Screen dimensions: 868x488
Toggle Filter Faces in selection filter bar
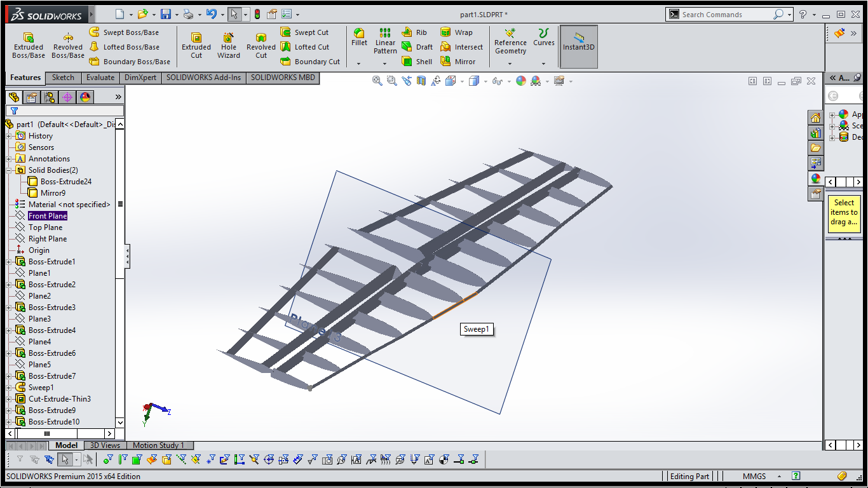(138, 459)
